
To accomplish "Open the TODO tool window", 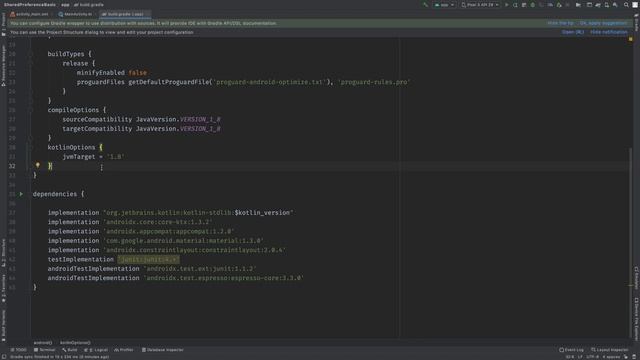I will tap(18, 350).
